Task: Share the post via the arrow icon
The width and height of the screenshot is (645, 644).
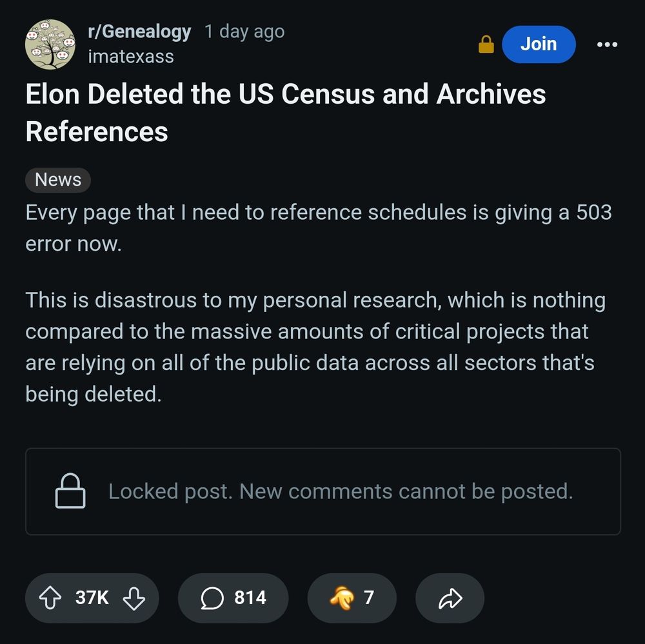Action: coord(450,598)
